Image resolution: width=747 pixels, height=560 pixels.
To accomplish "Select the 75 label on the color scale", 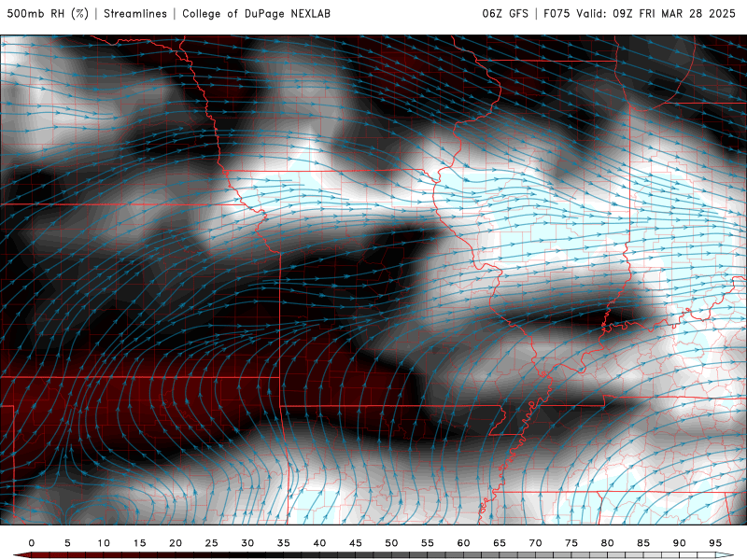I will click(571, 543).
